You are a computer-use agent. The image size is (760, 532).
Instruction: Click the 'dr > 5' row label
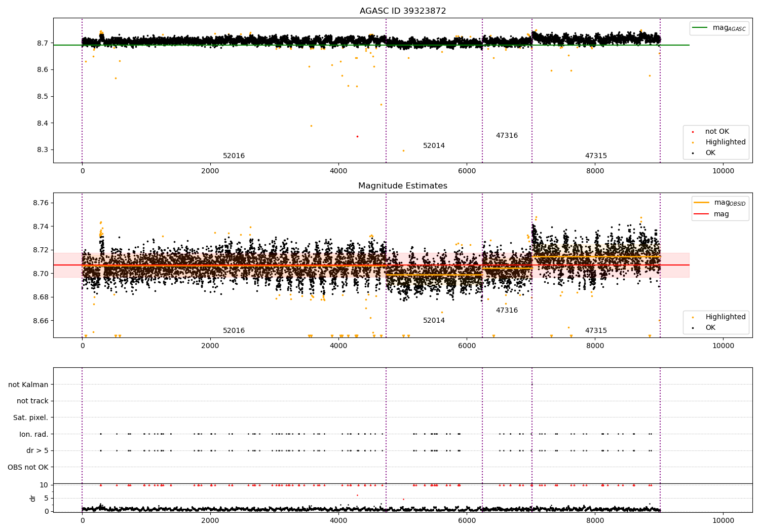click(37, 451)
